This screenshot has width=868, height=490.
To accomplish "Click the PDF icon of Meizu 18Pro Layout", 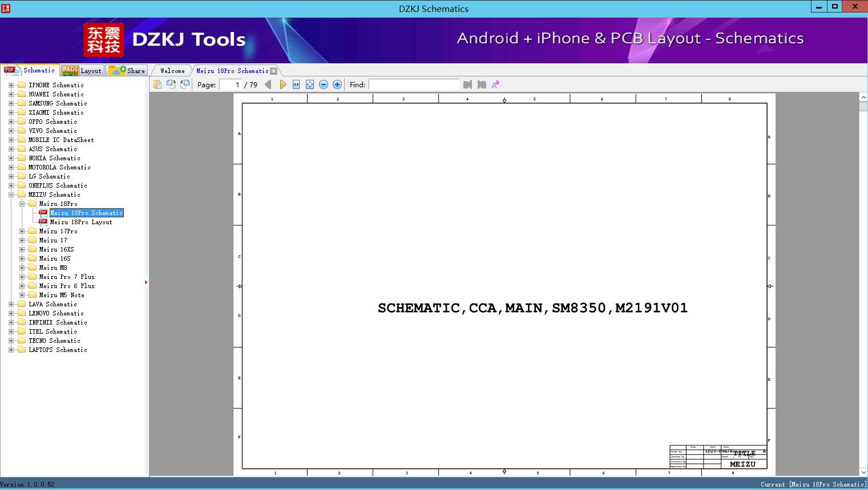I will click(43, 222).
